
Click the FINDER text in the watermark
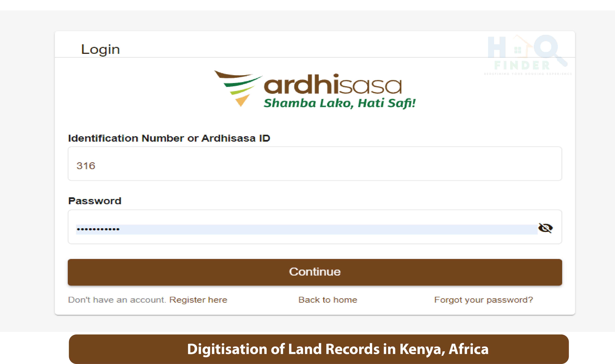click(522, 66)
